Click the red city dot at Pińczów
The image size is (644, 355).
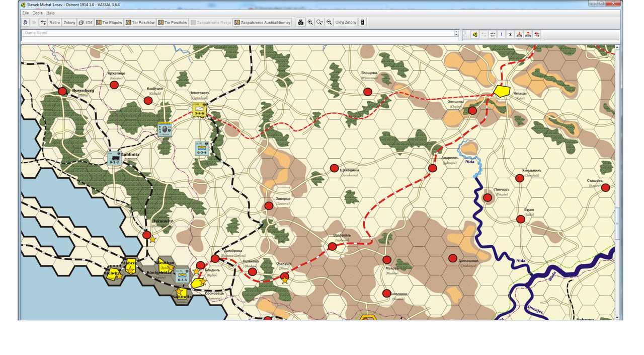(x=487, y=198)
